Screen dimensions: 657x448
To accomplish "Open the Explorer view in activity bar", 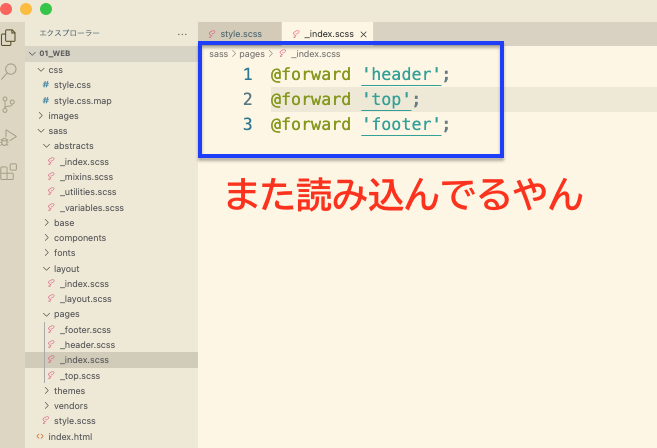I will 9,37.
